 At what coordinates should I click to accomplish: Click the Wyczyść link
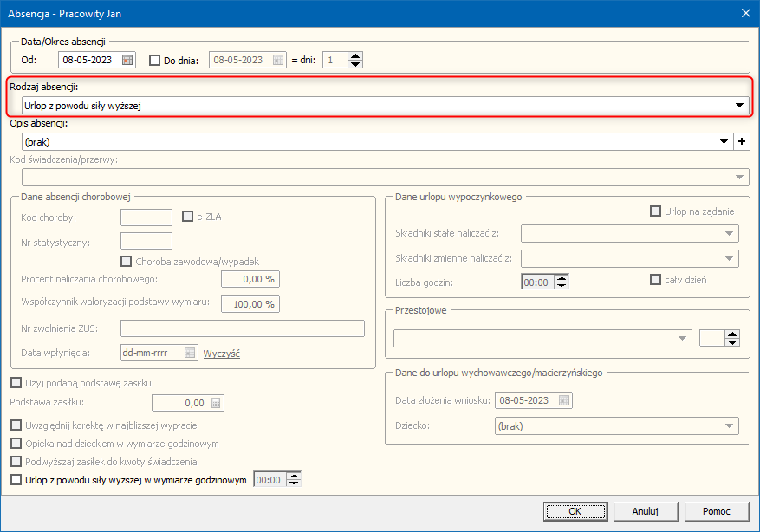(x=221, y=353)
